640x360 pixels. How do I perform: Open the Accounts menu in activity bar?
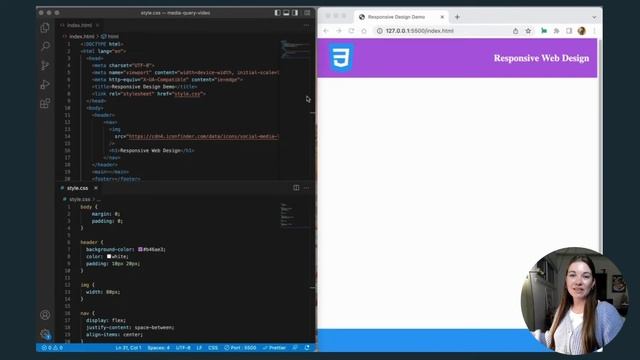click(45, 315)
